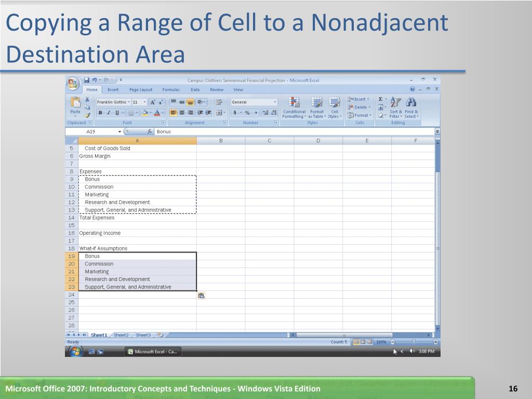This screenshot has height=399, width=532.
Task: Insert AutoSum with the sigma icon
Action: point(381,99)
